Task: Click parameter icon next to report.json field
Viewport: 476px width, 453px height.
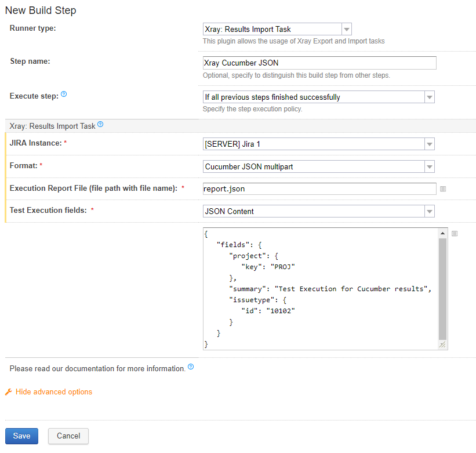Action: (x=443, y=189)
